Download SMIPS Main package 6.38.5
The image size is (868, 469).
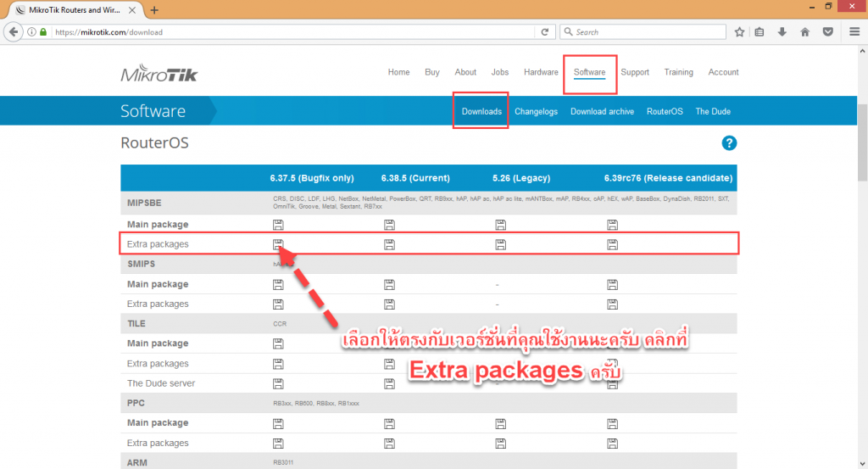pos(389,284)
